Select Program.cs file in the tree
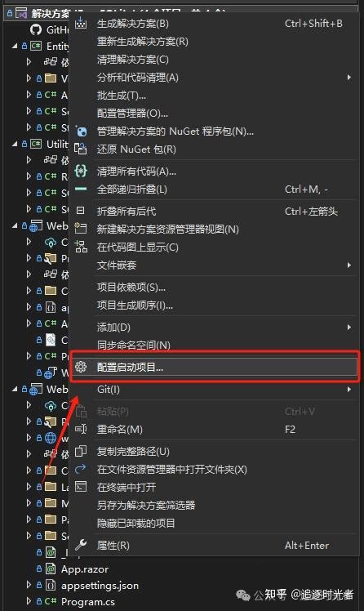Image resolution: width=364 pixels, height=611 pixels. point(88,602)
